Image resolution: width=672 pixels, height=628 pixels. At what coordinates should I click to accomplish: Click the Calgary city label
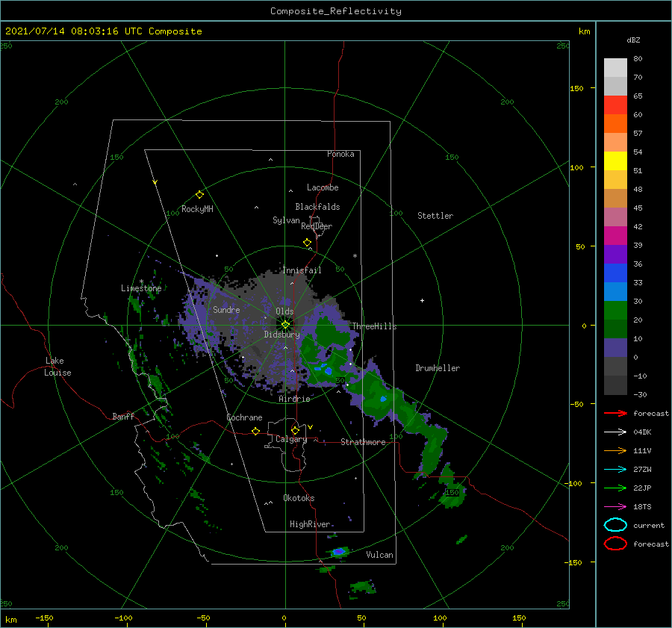click(291, 439)
